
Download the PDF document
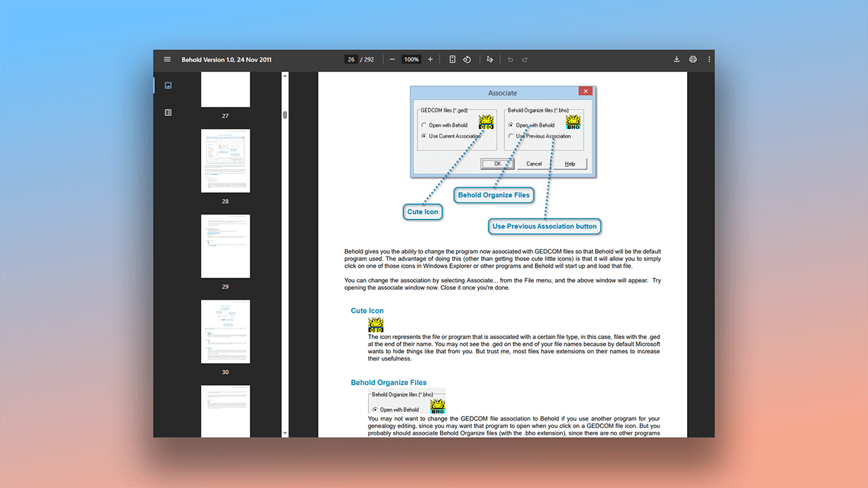(x=676, y=59)
